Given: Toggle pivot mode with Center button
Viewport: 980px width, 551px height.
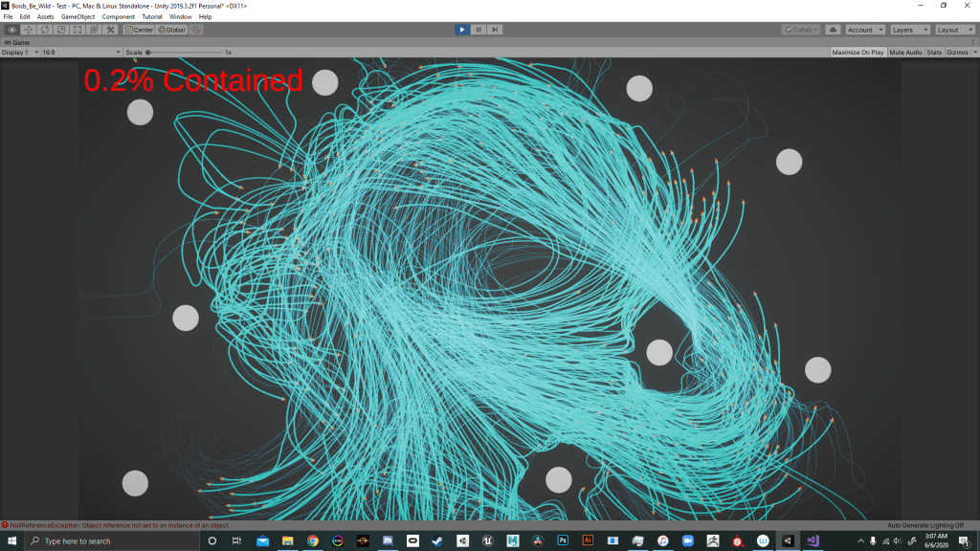Looking at the screenshot, I should 139,30.
